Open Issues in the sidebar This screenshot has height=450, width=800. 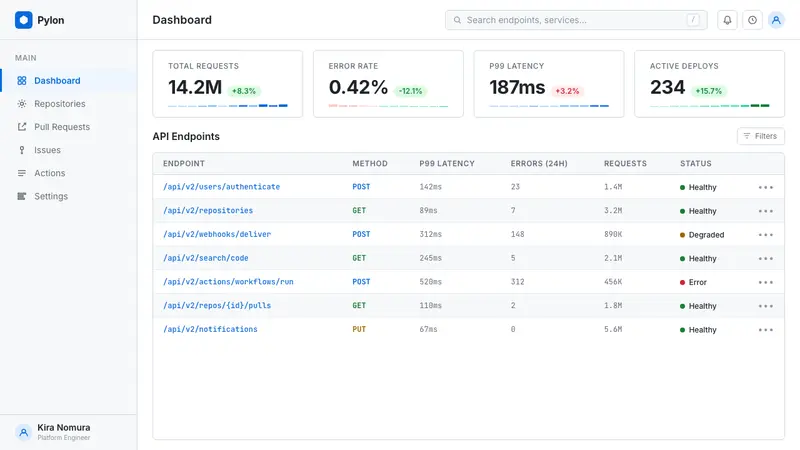(x=69, y=150)
